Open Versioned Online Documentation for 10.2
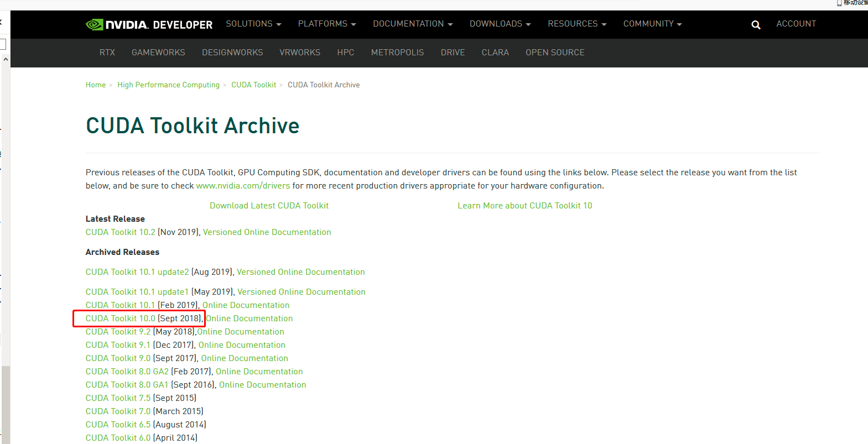This screenshot has height=444, width=868. [x=267, y=232]
